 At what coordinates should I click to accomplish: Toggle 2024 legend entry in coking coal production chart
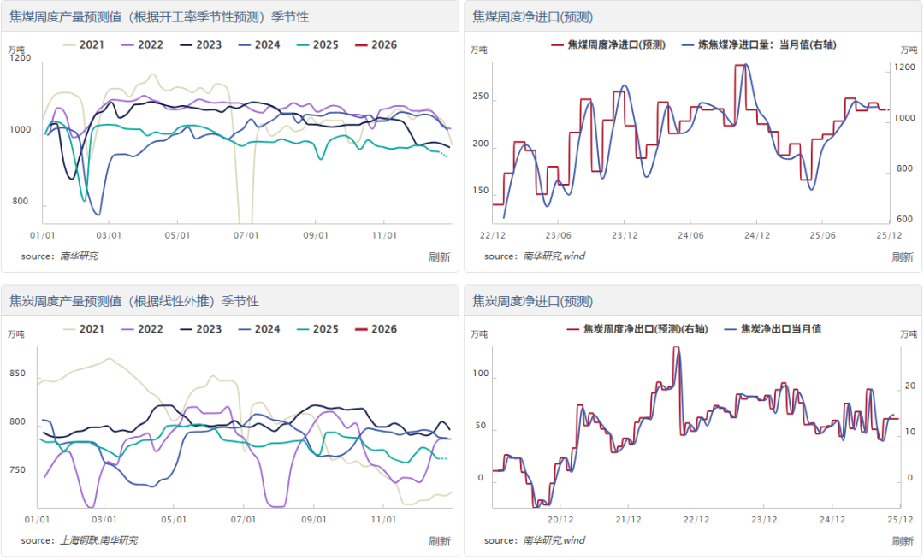coord(259,45)
